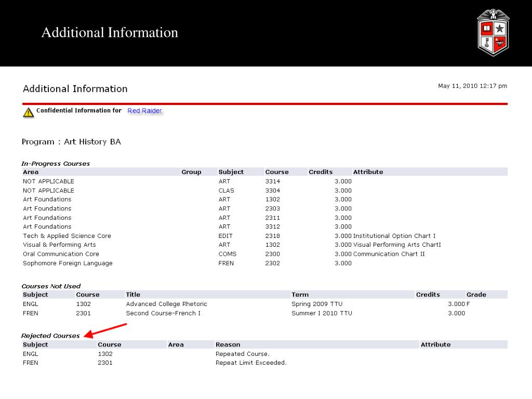The image size is (532, 399).
Task: Click the yellow warning triangle icon
Action: point(29,112)
